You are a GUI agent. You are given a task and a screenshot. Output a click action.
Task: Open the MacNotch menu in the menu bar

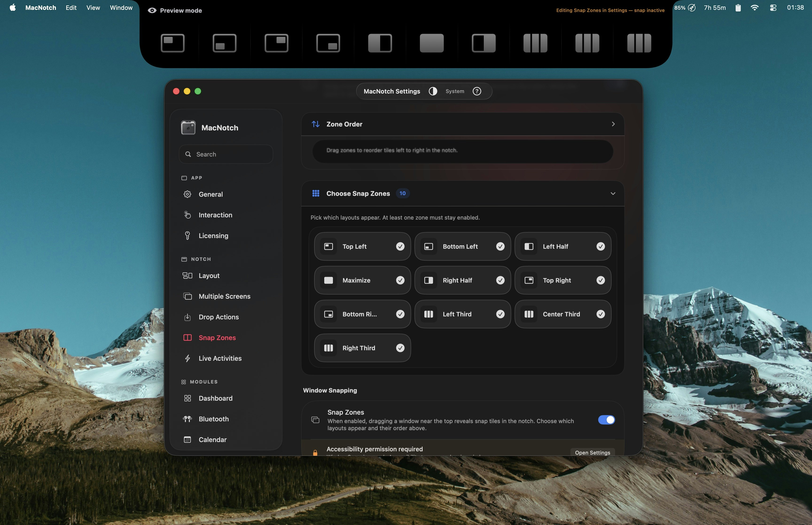(41, 8)
